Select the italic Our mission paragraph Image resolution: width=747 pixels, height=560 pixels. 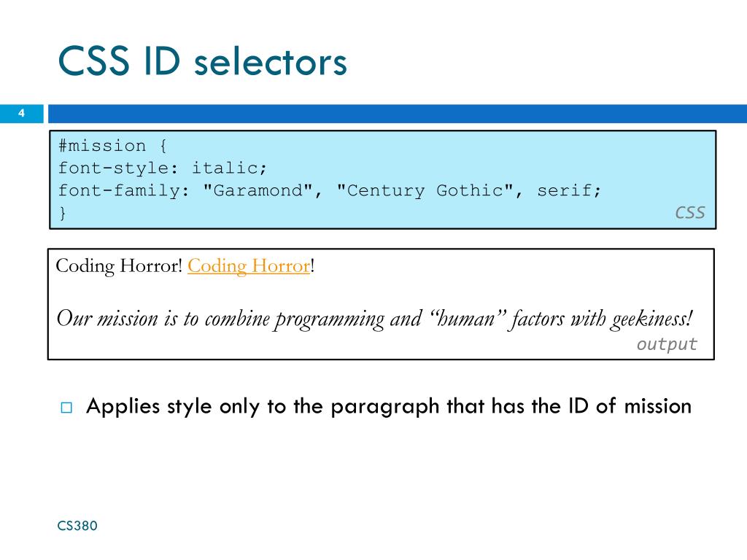[x=374, y=319]
